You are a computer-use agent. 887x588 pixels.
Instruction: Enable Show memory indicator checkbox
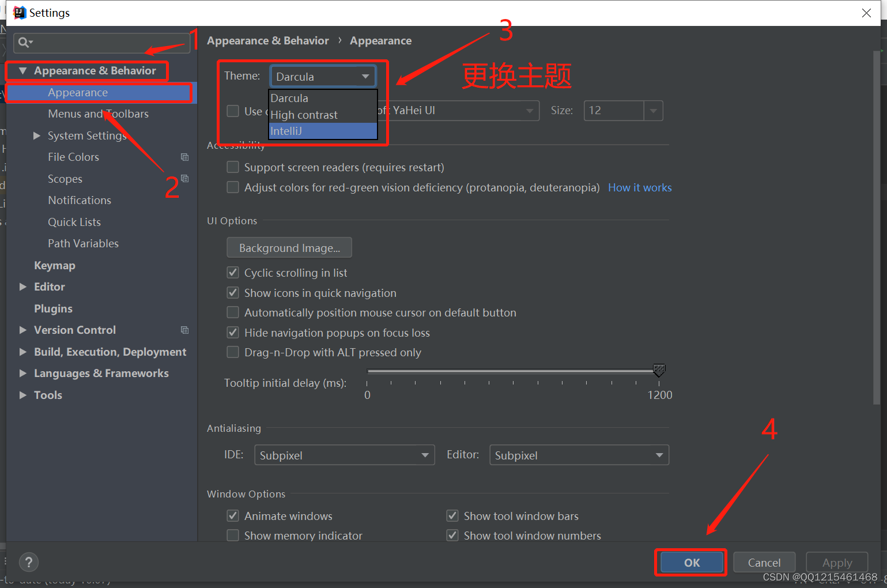[x=233, y=536]
